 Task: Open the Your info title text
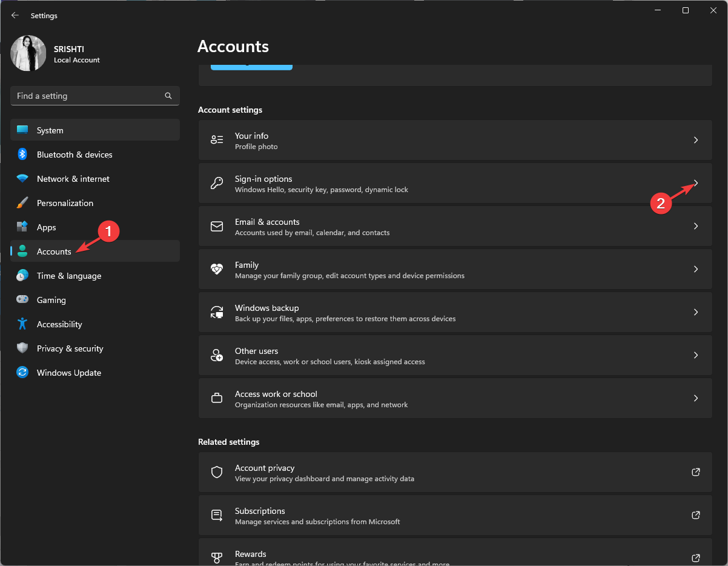coord(251,136)
